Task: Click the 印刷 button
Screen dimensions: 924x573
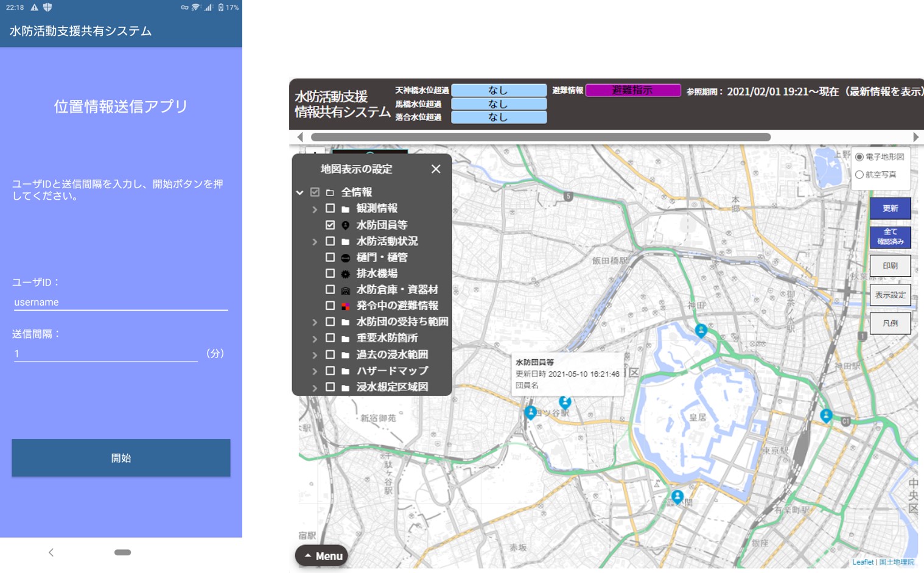Action: click(890, 266)
